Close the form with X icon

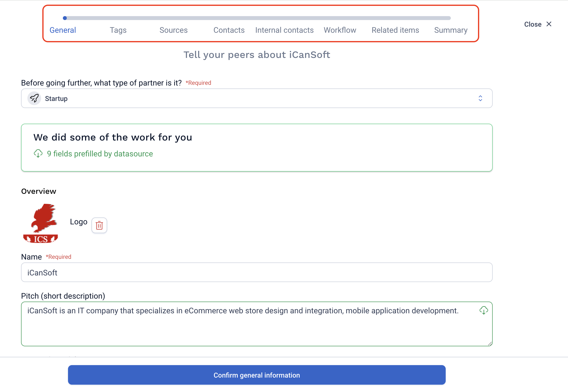click(549, 24)
